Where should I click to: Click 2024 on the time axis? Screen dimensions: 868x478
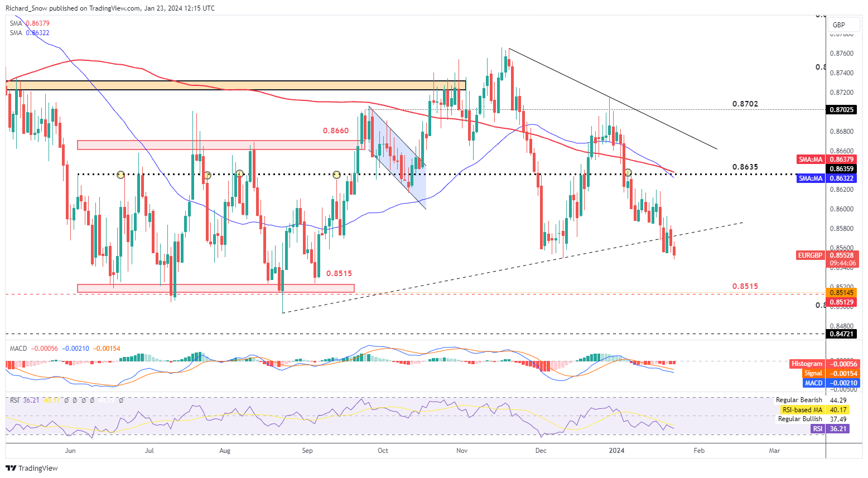point(616,451)
